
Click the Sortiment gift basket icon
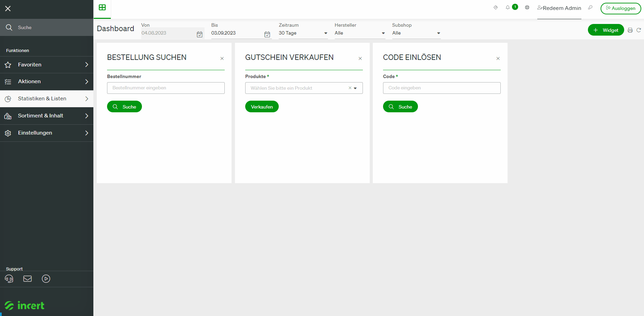click(8, 116)
